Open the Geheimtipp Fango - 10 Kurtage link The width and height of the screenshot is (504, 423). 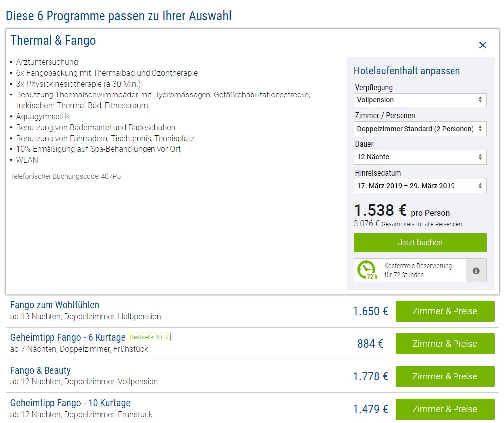coord(70,403)
